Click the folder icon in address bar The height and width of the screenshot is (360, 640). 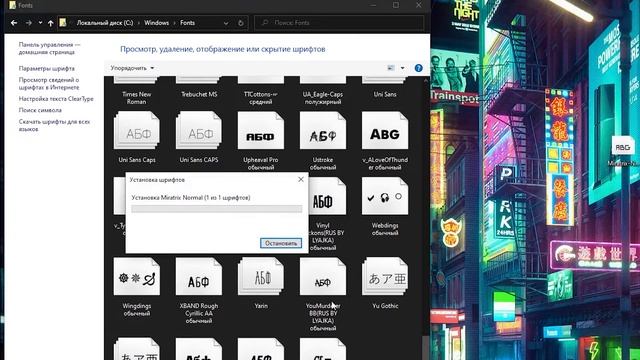pyautogui.click(x=63, y=22)
